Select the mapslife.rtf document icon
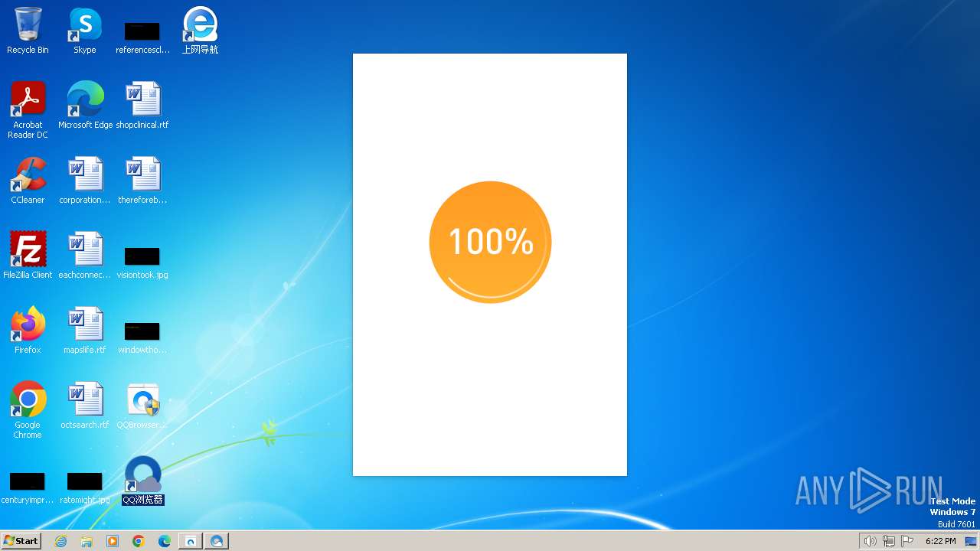The height and width of the screenshot is (551, 980). [85, 331]
